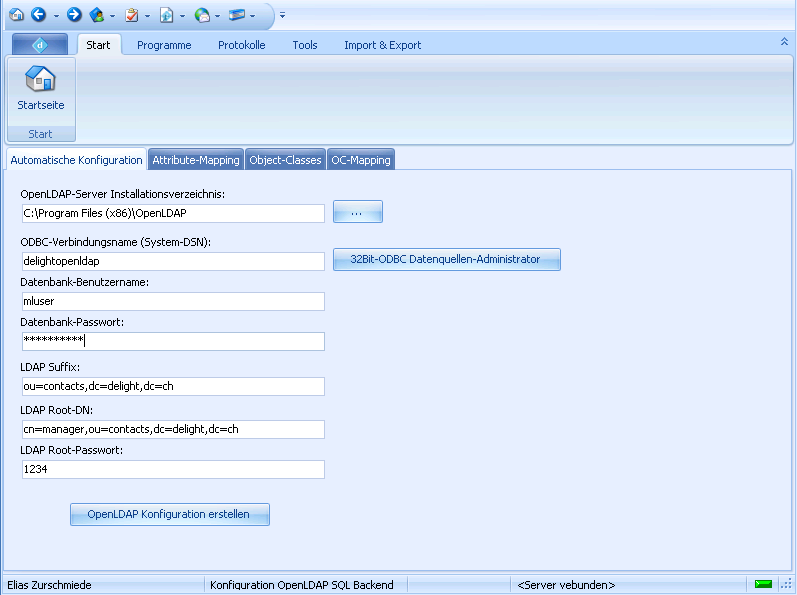Viewport: 797px width, 595px height.
Task: Click the ODBC-Verbindungsname (System-DSN) label
Action: tap(115, 242)
